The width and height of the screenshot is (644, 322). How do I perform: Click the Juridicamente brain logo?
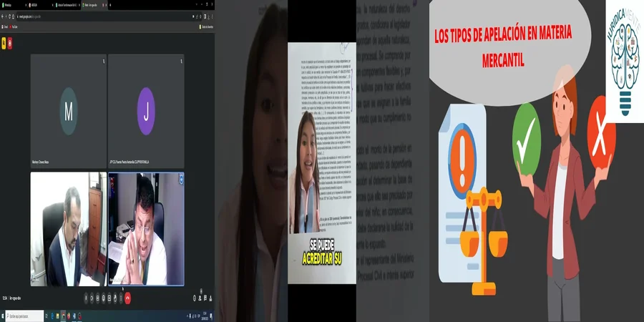625,62
